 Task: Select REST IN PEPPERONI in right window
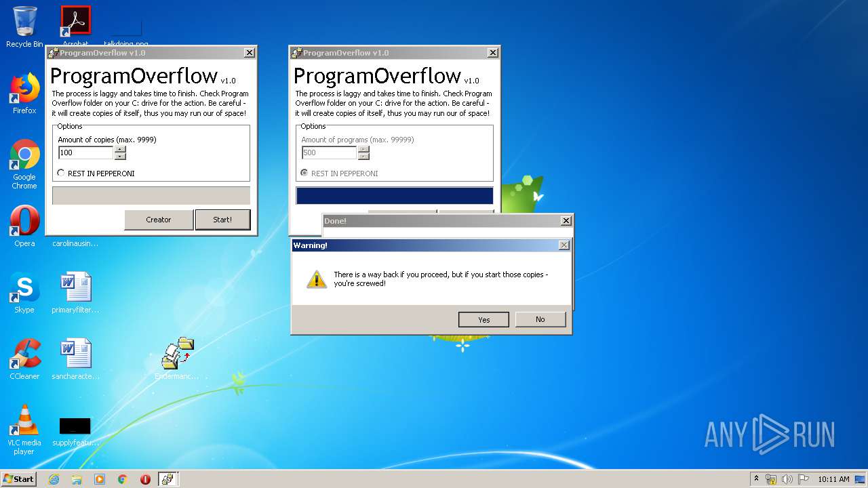pyautogui.click(x=339, y=174)
